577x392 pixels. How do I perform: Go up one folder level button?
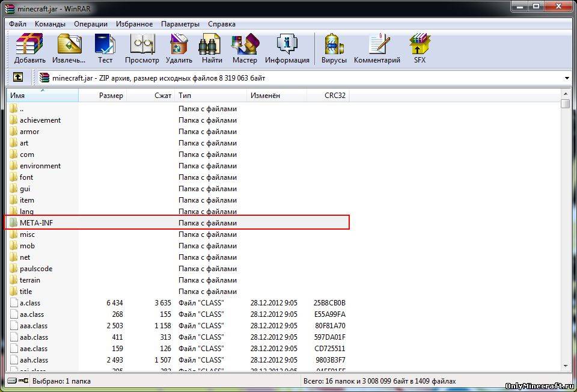[x=18, y=78]
